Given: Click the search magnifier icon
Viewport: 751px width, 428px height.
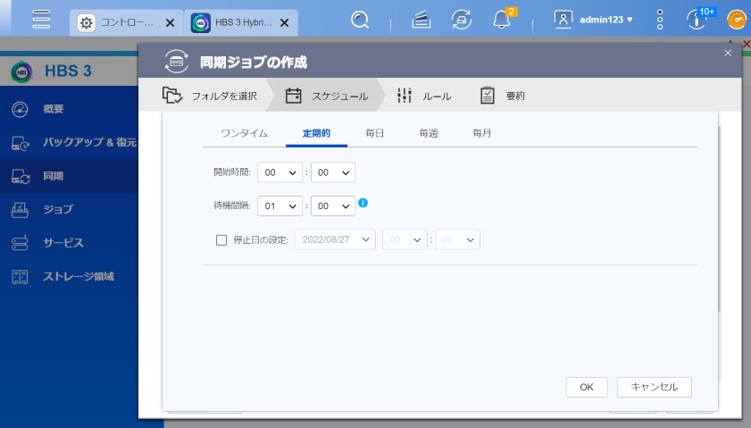Looking at the screenshot, I should pos(360,20).
